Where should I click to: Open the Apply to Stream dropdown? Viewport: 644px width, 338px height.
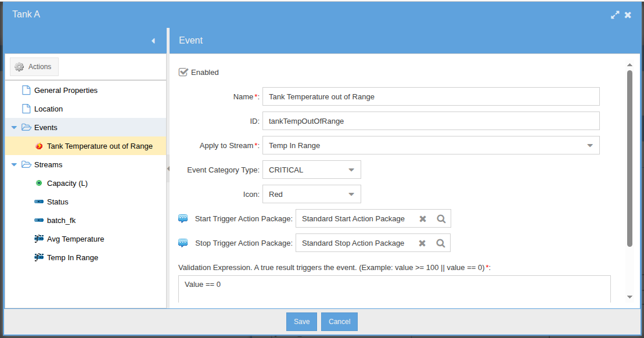click(590, 145)
